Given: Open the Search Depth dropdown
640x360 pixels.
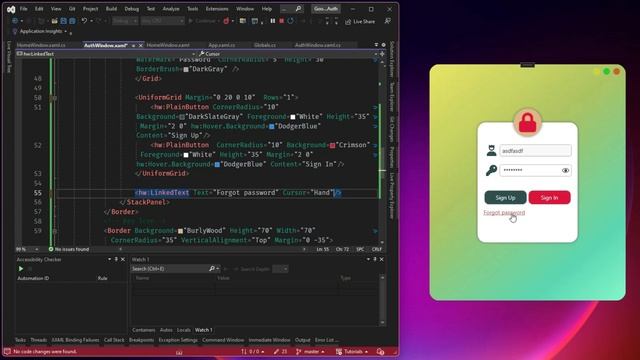Looking at the screenshot, I should [x=280, y=269].
